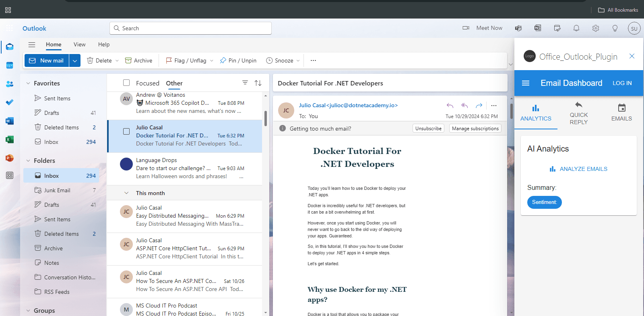Compose with New mail button
The height and width of the screenshot is (316, 644).
(47, 60)
